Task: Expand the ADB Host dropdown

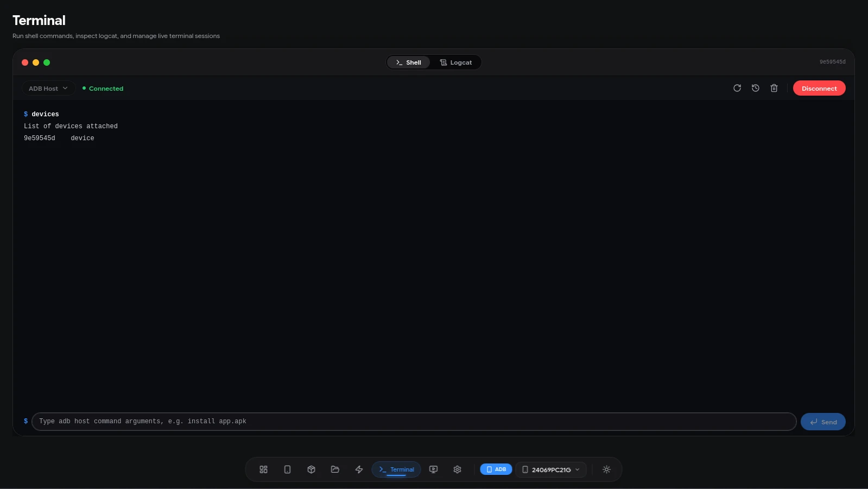Action: coord(48,89)
